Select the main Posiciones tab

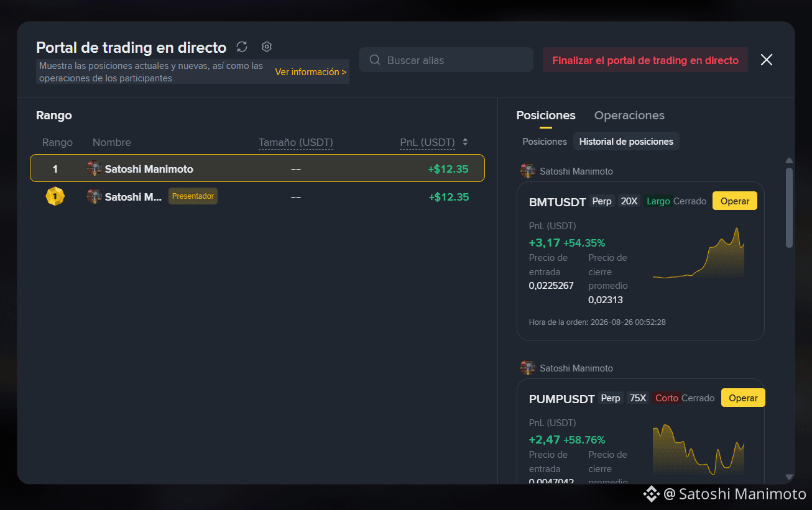coord(546,116)
